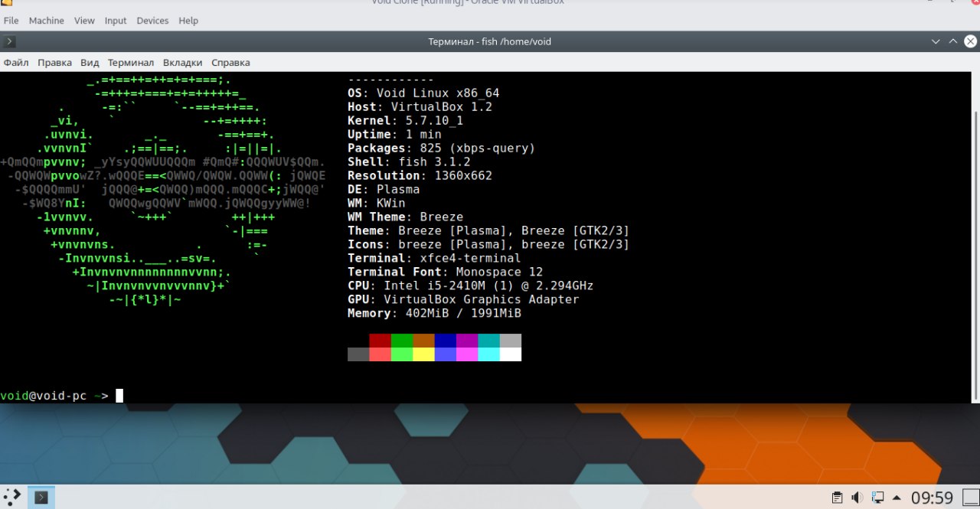Click the terminal title 'Терминал - fish /home/void'

(x=490, y=41)
